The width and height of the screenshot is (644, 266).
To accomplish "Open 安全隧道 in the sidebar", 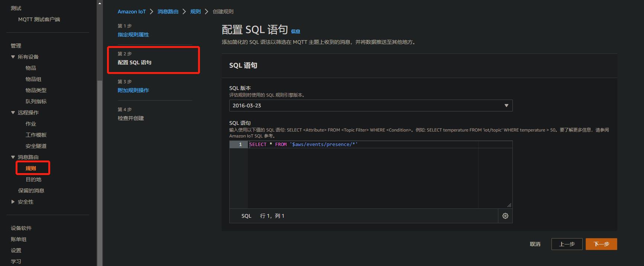I will tap(36, 146).
